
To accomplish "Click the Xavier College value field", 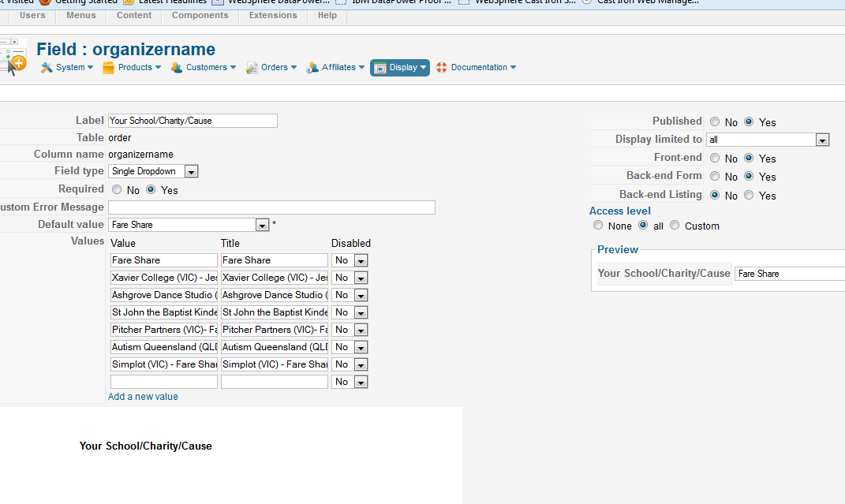I will click(164, 278).
